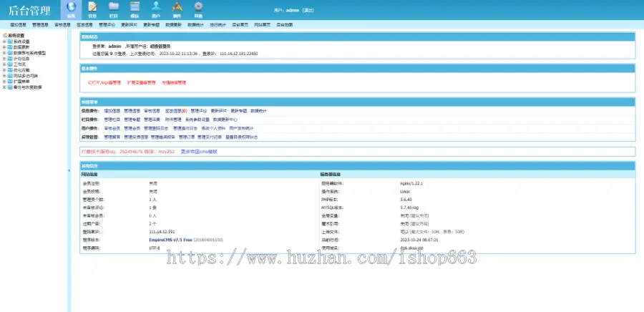644x312 pixels.
Task: Collapse the sidebar using the splitter arrow
Action: 69,170
